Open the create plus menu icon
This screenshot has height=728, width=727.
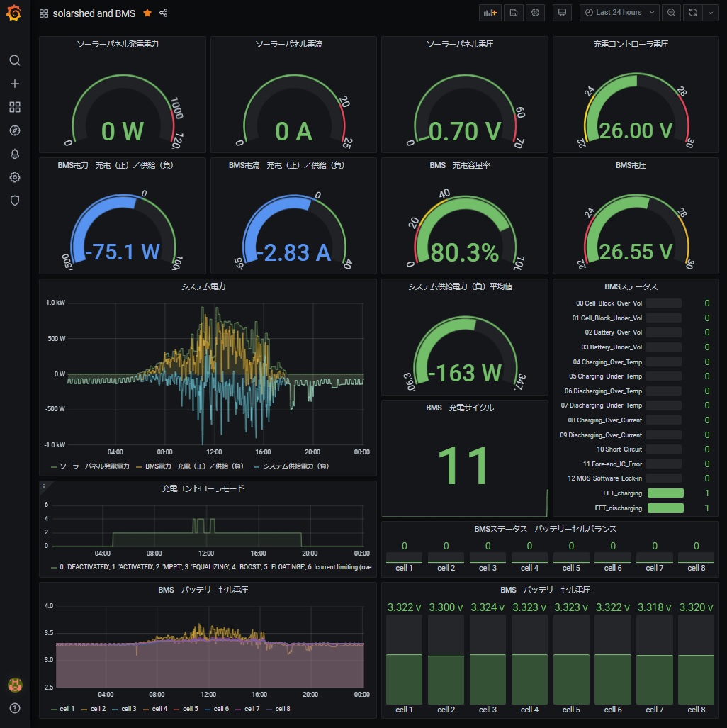coord(15,84)
